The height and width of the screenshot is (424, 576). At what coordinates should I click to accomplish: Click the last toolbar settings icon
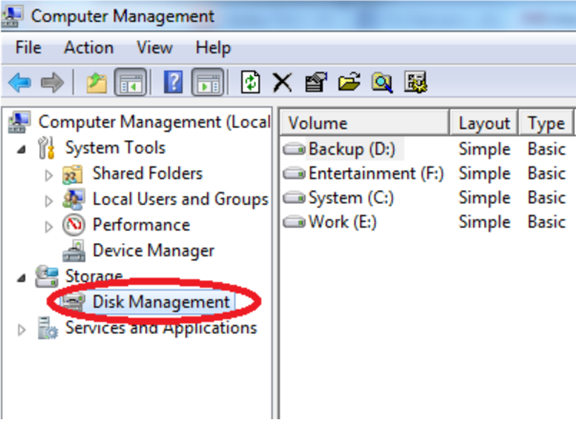point(415,82)
